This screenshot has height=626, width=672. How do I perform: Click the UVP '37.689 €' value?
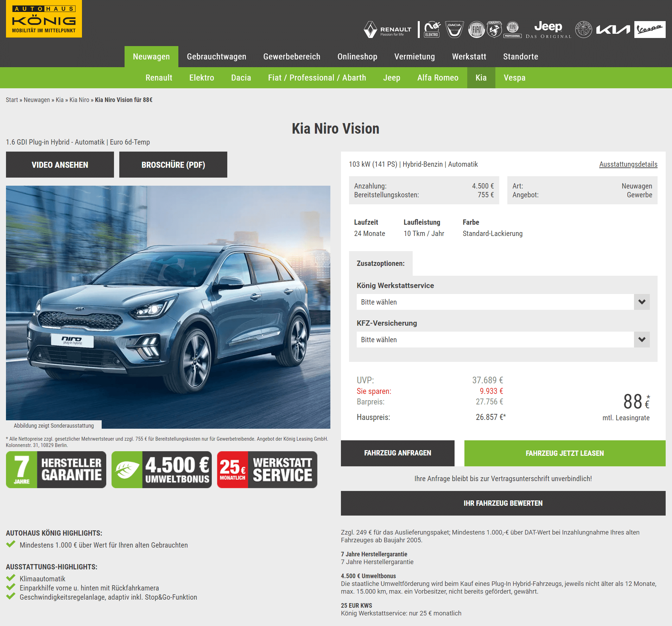(x=488, y=380)
